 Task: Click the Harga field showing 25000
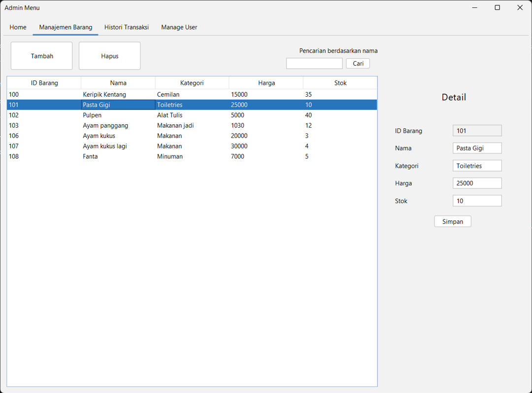point(476,183)
